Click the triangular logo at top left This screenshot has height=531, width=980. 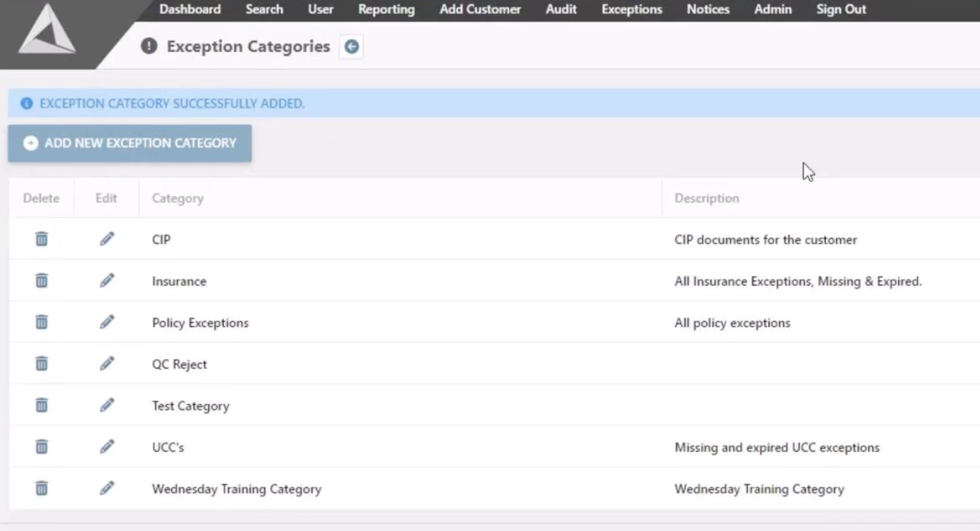tap(47, 31)
